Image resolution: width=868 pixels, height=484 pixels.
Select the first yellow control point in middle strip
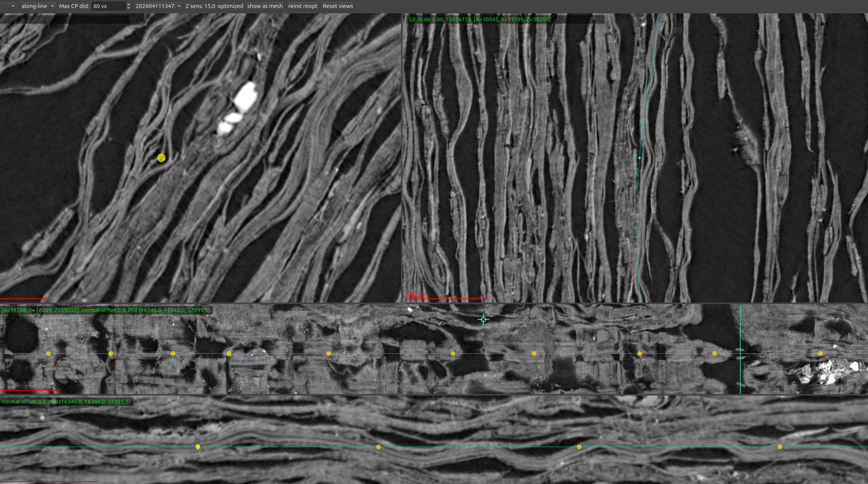[x=48, y=354]
